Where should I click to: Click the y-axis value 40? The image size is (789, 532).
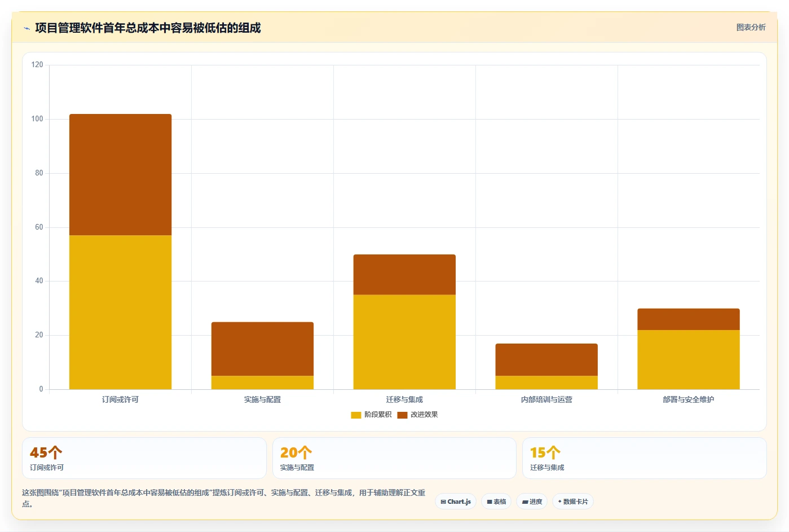[39, 281]
